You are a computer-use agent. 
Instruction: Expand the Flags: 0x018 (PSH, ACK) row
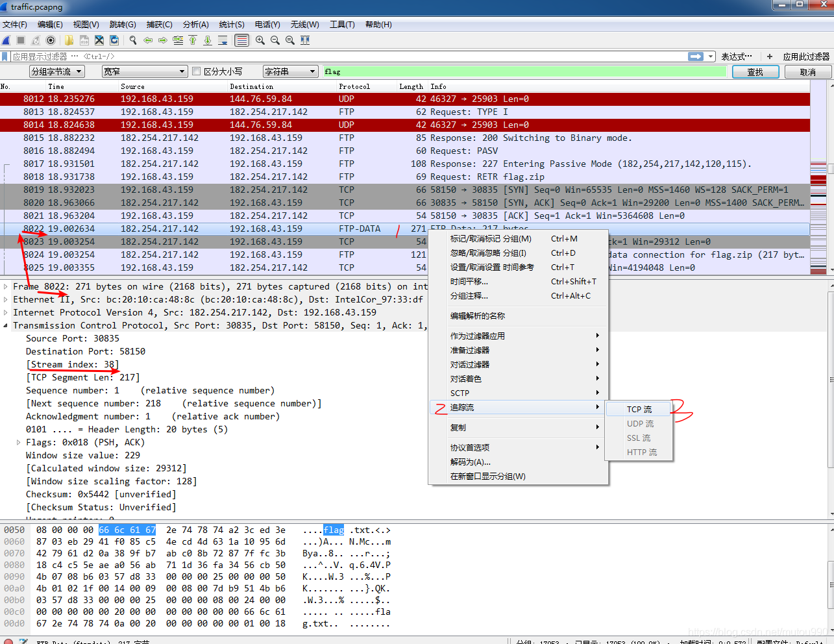pyautogui.click(x=19, y=442)
